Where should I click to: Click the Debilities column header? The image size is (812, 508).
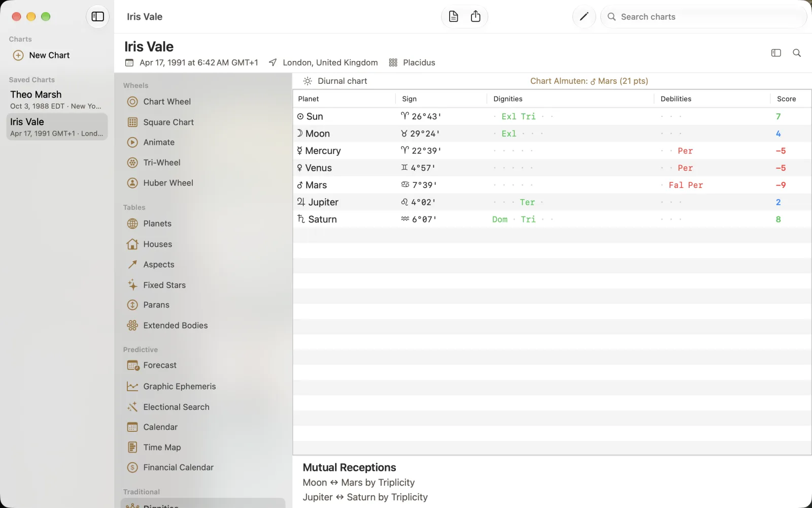[x=713, y=99]
